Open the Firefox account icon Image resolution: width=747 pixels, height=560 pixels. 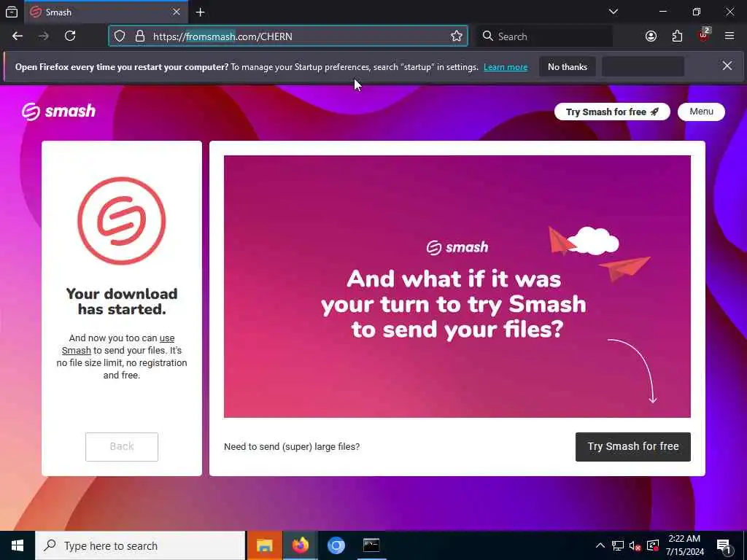tap(651, 36)
